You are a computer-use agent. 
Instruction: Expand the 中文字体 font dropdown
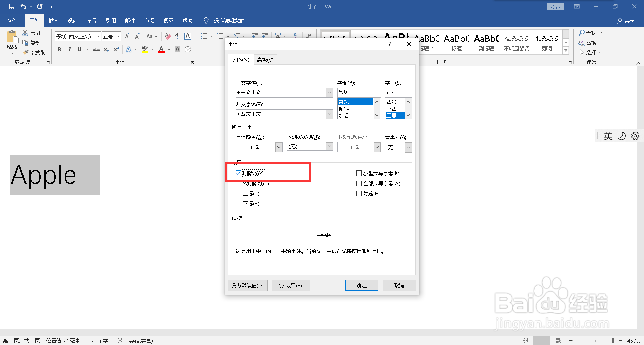pyautogui.click(x=329, y=92)
